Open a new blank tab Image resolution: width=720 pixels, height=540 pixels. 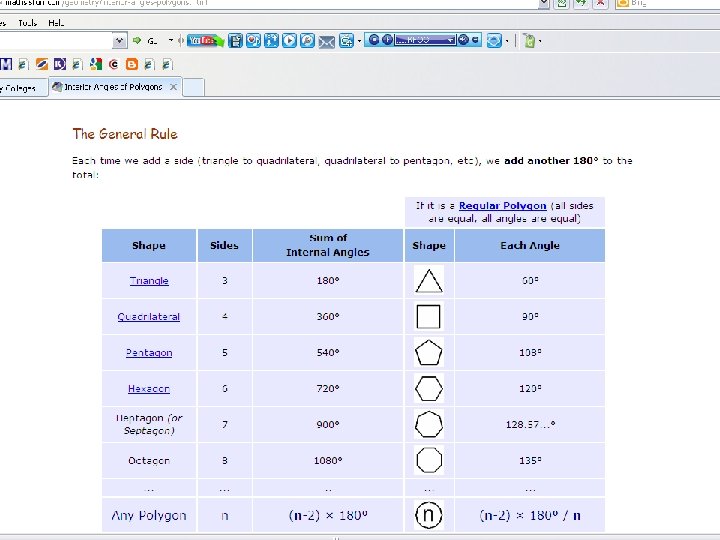point(193,87)
